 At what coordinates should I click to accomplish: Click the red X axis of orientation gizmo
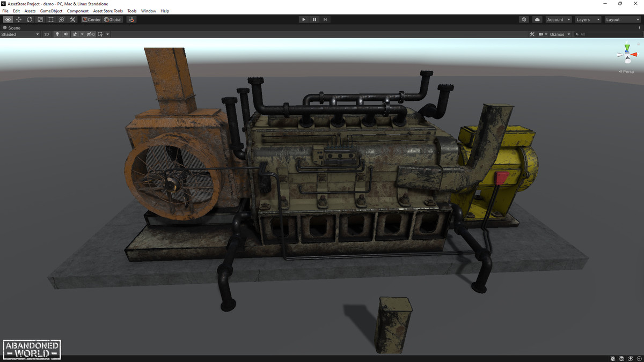634,54
